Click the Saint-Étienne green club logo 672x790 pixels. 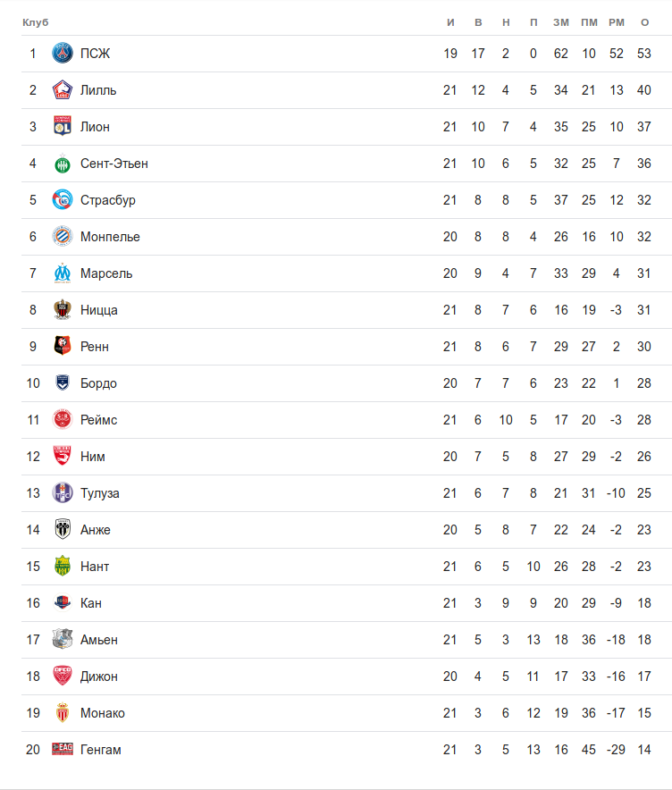click(x=62, y=164)
